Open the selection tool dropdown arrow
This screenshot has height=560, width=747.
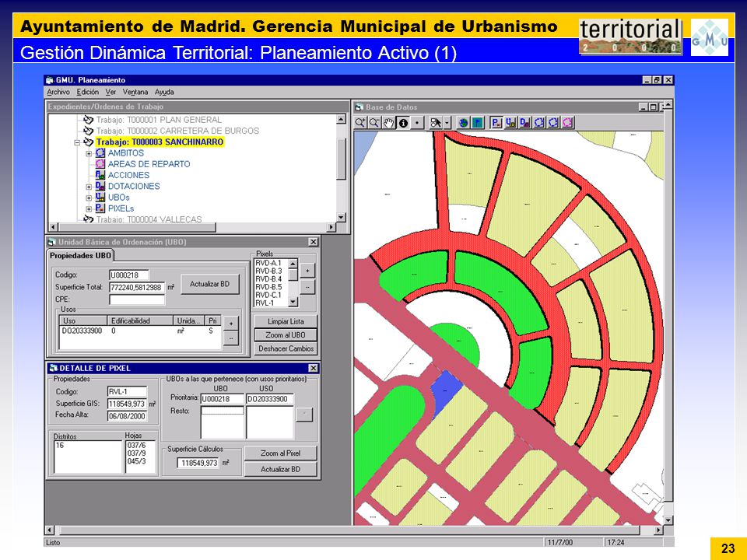coord(447,123)
